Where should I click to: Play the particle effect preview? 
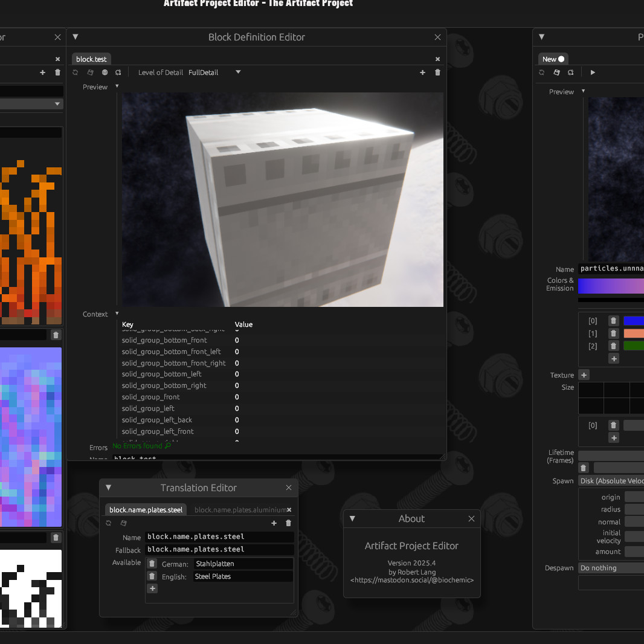[x=593, y=72]
